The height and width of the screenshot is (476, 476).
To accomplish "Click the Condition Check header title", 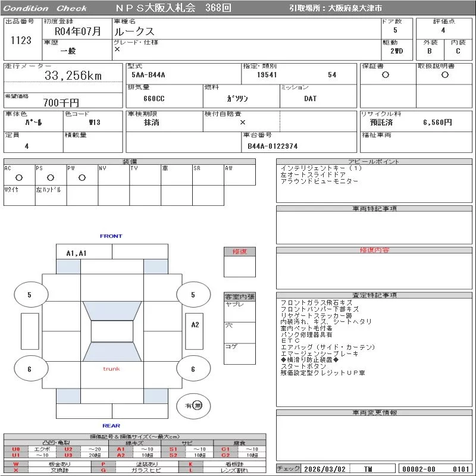I will coord(45,8).
